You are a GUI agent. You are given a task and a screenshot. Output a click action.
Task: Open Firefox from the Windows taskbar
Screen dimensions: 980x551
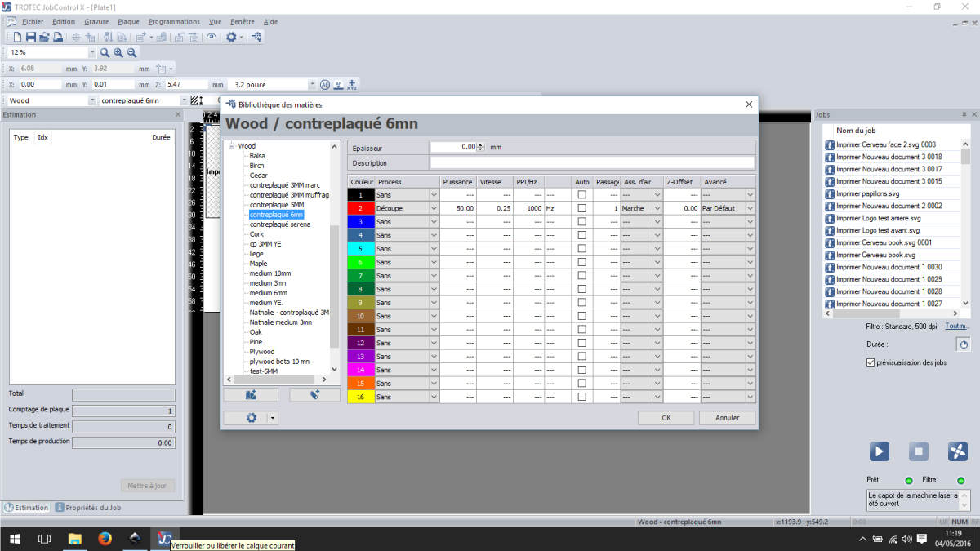pos(104,539)
